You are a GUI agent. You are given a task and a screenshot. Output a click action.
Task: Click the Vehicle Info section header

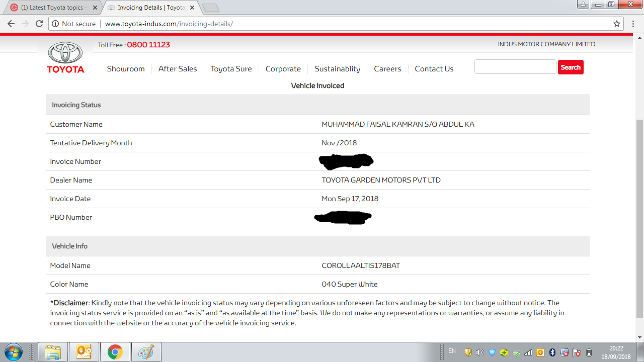pos(318,246)
